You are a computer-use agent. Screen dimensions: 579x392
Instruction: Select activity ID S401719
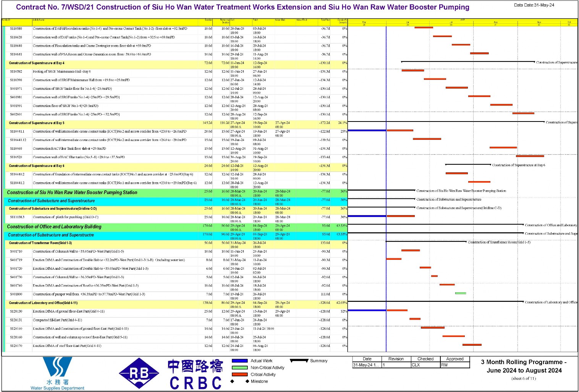[16, 260]
